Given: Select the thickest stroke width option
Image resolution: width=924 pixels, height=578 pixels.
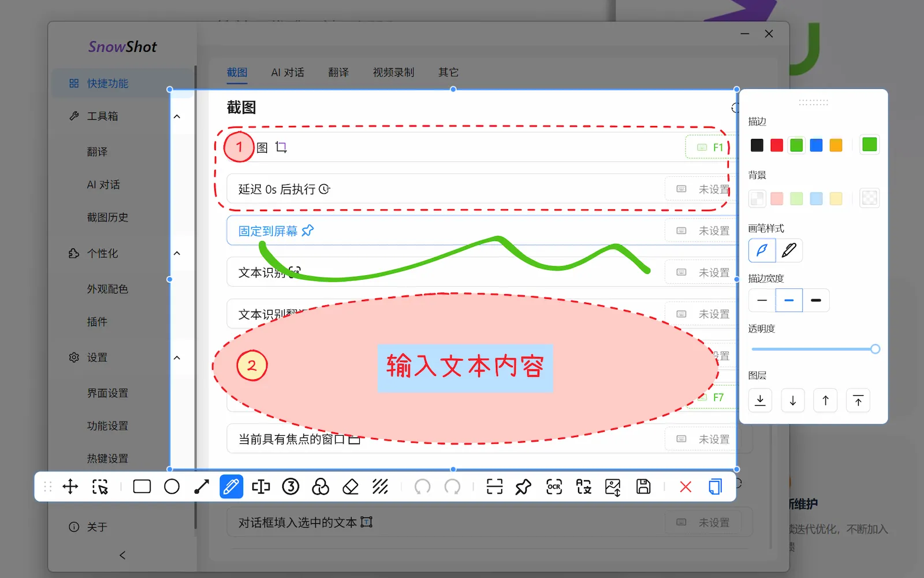Looking at the screenshot, I should click(x=816, y=300).
